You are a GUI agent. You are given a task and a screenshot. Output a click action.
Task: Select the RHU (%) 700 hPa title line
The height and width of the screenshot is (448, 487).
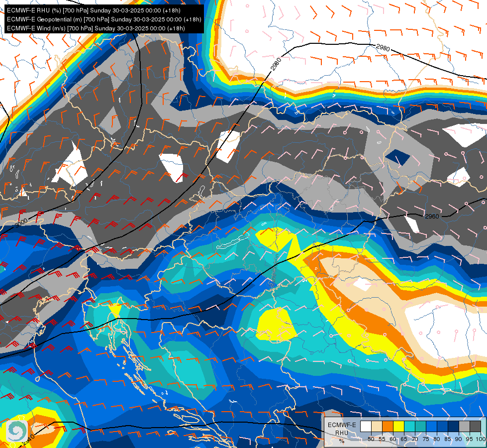click(94, 10)
